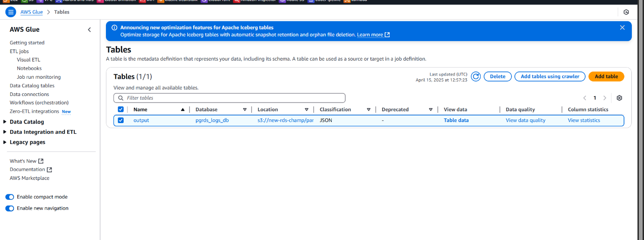The image size is (644, 240).
Task: Follow the Learn more link in banner
Action: (370, 35)
